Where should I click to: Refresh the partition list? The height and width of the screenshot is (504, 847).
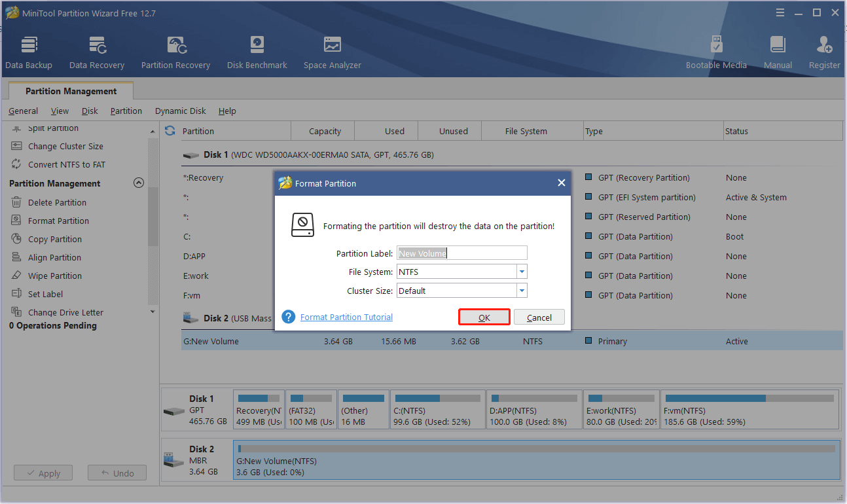coord(170,131)
